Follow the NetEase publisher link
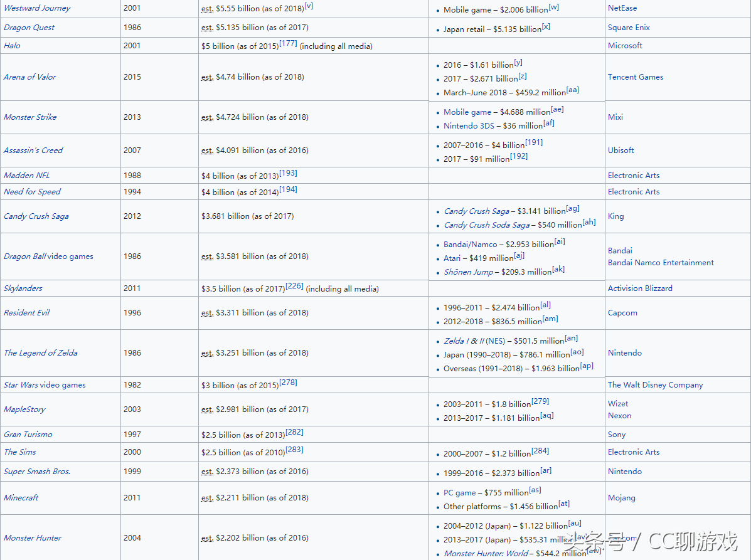751x560 pixels. [622, 8]
